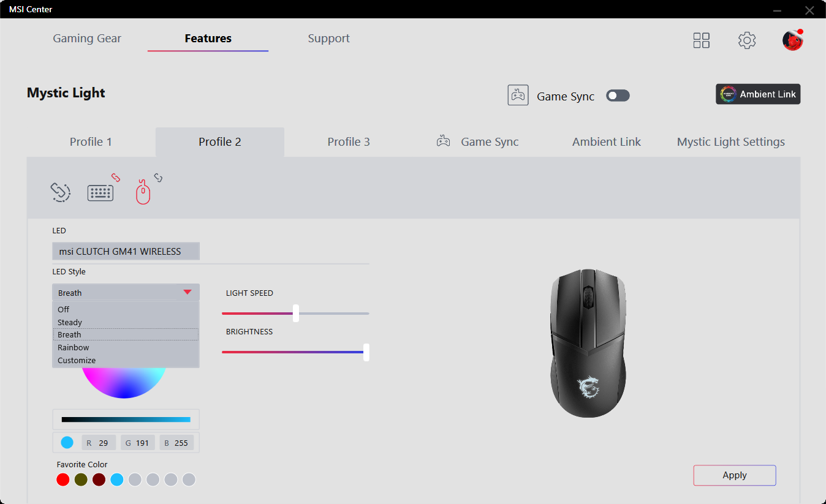Screen dimensions: 826x504
Task: Open MSI Center settings gear
Action: click(747, 40)
